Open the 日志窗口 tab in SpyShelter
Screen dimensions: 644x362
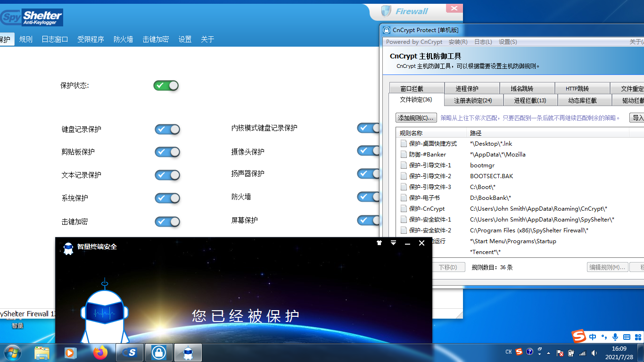55,40
